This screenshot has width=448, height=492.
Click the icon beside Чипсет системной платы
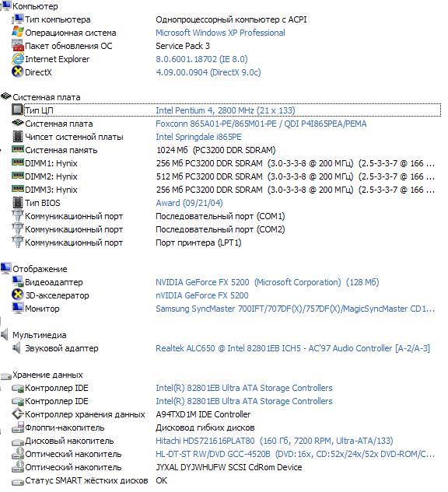[x=18, y=137]
